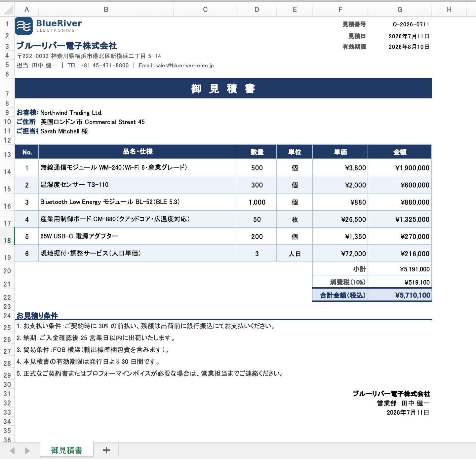Screen dimensions: 476x459
Task: Click the 金額 column heading
Action: point(400,152)
